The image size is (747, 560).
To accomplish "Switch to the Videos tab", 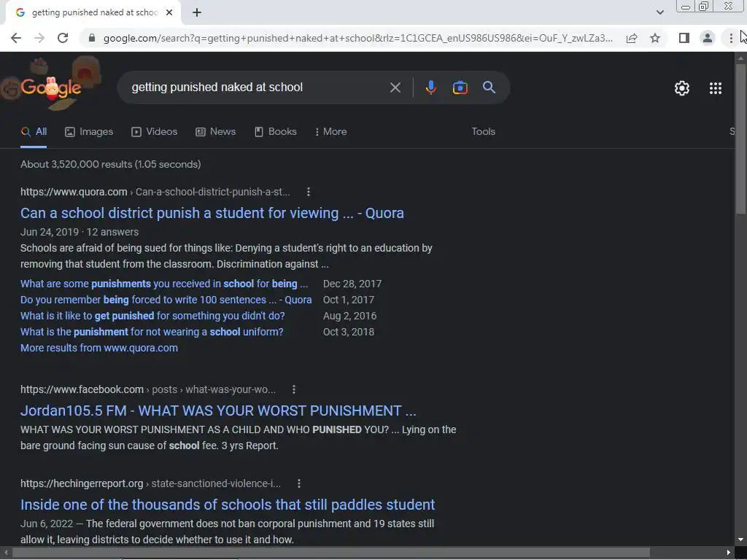I will pyautogui.click(x=155, y=132).
